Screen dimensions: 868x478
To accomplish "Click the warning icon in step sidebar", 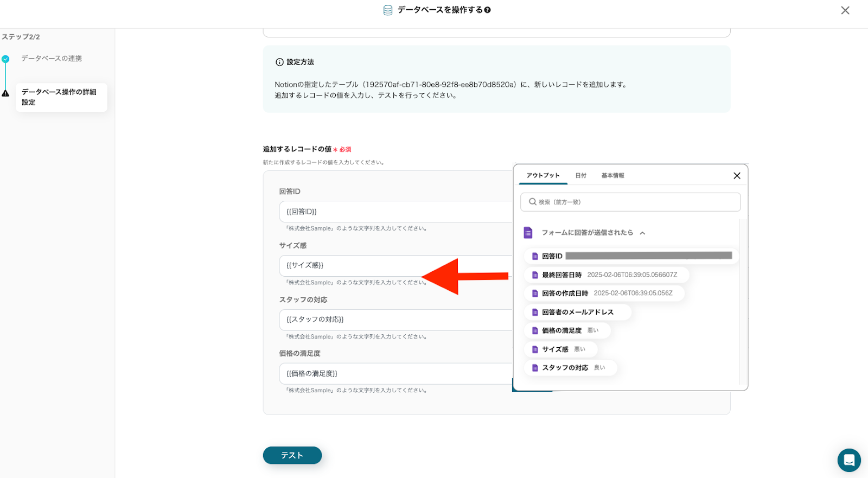I will (5, 93).
